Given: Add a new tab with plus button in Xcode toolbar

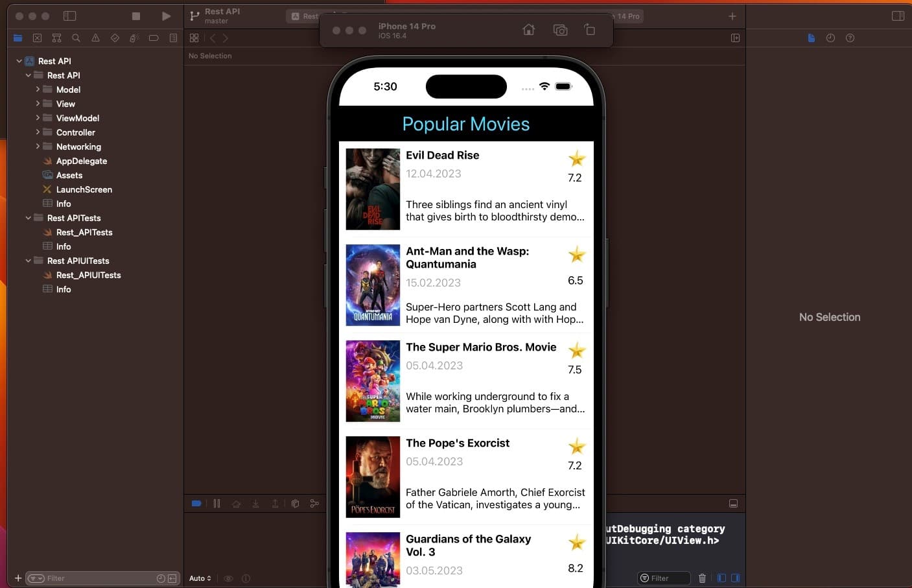Looking at the screenshot, I should [732, 16].
